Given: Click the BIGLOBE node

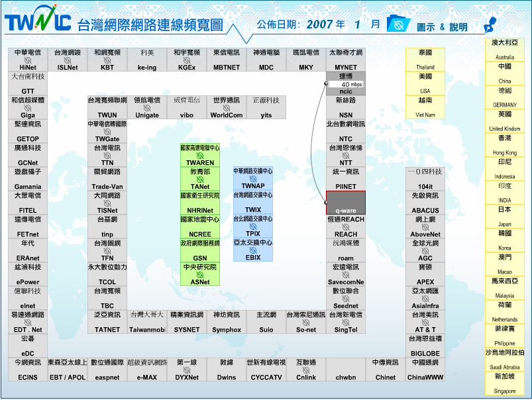Looking at the screenshot, I should pyautogui.click(x=425, y=346).
